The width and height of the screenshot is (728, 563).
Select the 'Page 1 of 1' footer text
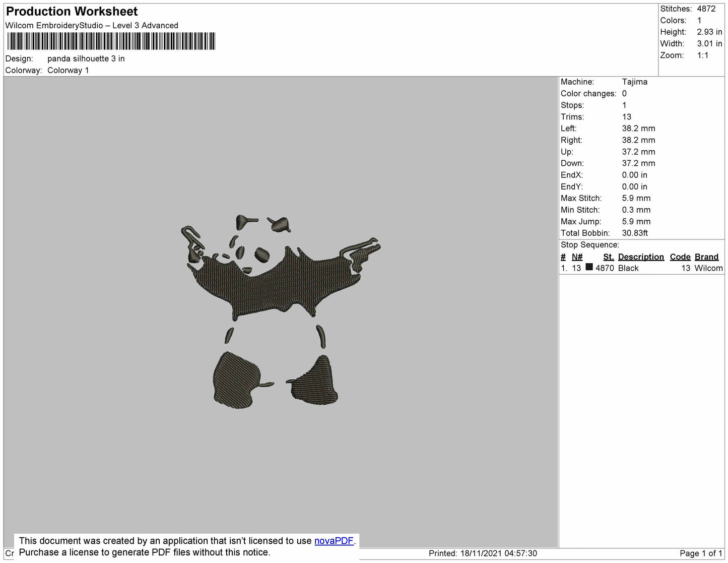701,553
